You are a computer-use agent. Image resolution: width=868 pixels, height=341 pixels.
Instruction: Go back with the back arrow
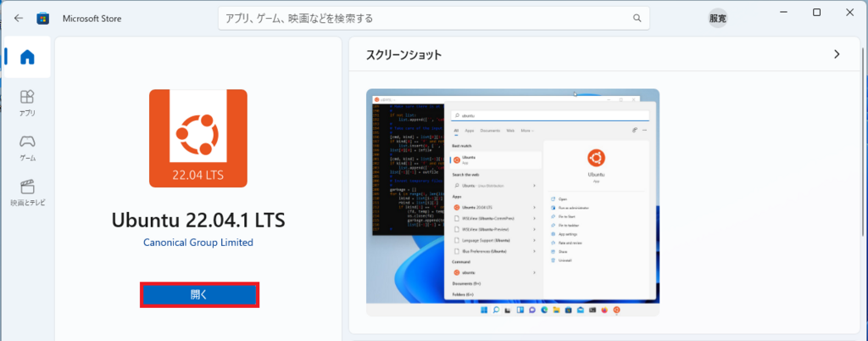click(x=19, y=19)
